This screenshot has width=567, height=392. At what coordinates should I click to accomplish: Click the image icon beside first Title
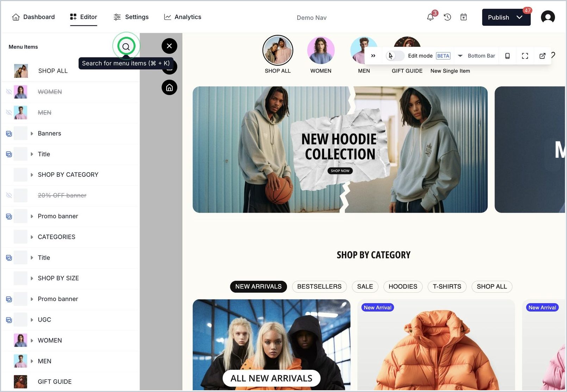click(x=9, y=154)
